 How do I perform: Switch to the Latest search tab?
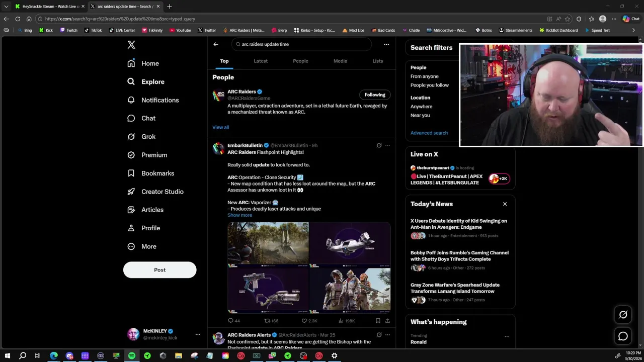point(261,61)
